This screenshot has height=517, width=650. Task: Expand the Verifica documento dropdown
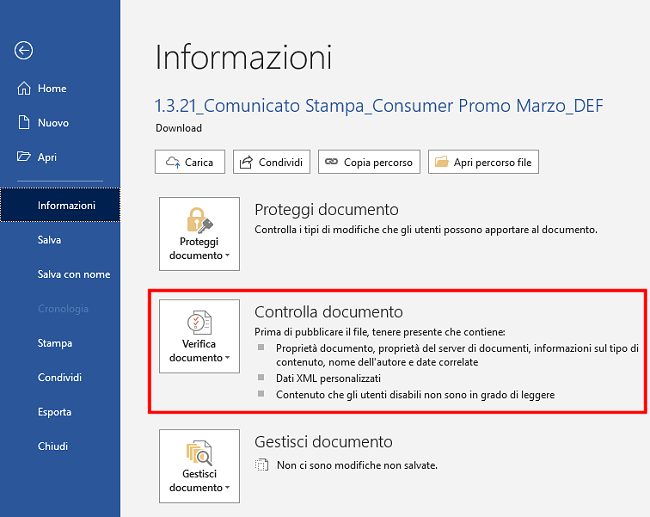pyautogui.click(x=199, y=336)
